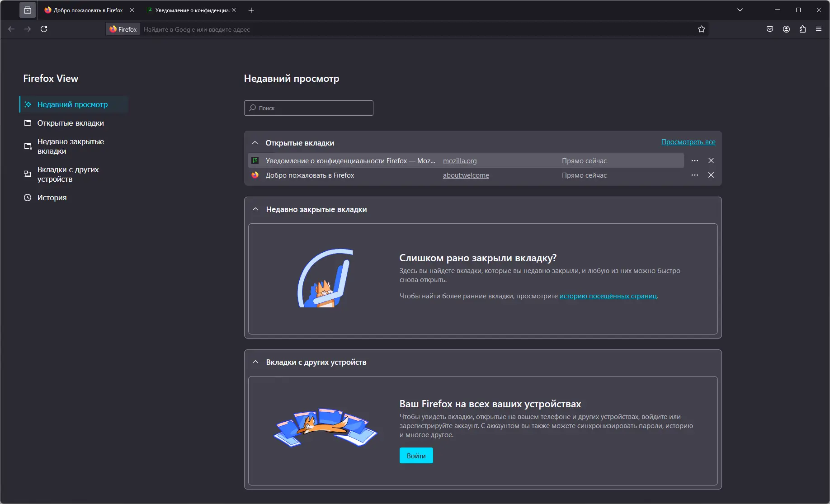Click the 'Добро пожаловать в Firefox' row title
Image resolution: width=830 pixels, height=504 pixels.
coord(310,175)
